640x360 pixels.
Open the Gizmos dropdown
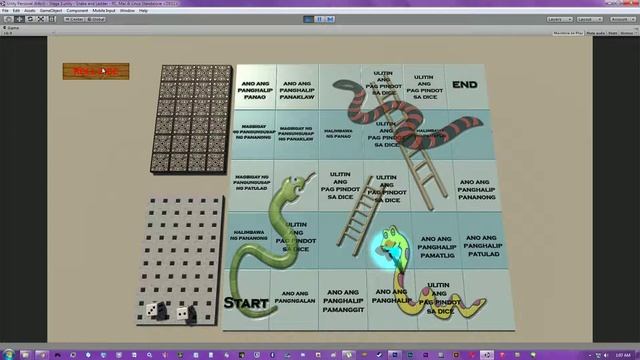(x=627, y=33)
